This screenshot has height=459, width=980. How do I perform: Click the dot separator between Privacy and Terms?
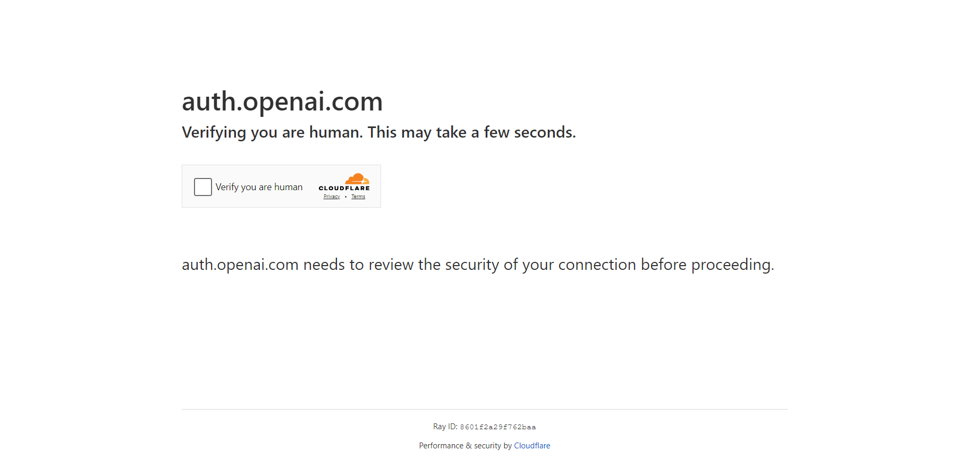[x=345, y=197]
